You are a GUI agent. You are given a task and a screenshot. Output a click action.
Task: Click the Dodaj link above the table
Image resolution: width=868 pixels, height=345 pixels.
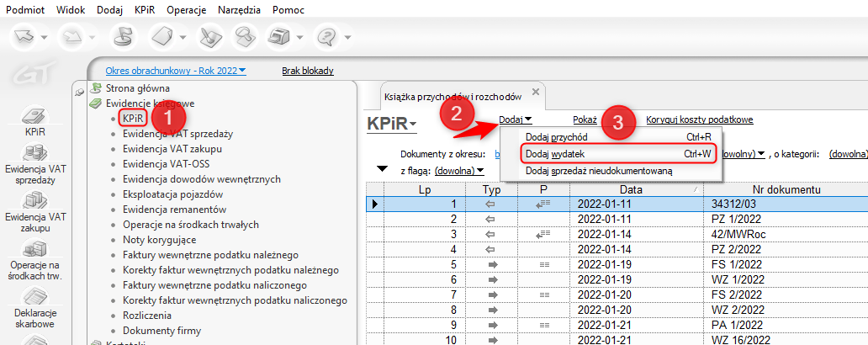point(516,119)
